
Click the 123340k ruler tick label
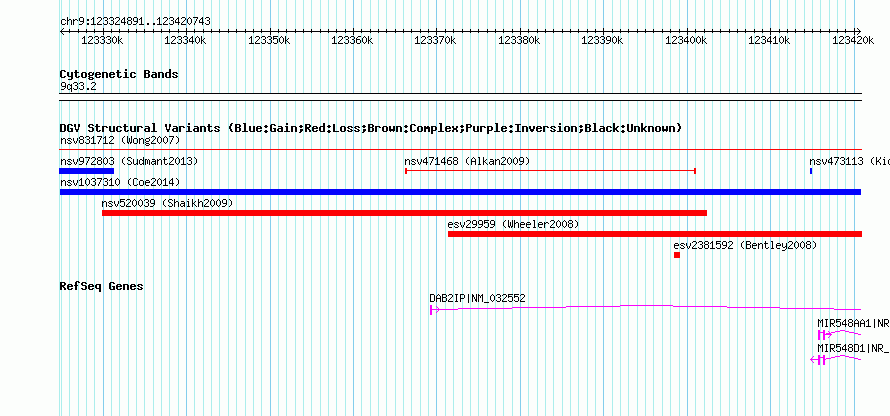184,41
